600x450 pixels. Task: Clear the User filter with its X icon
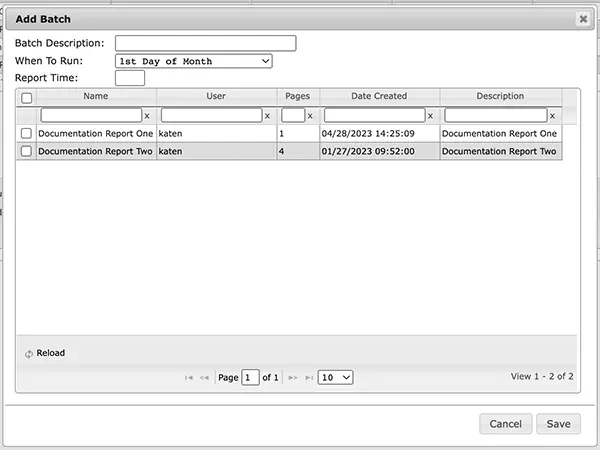tap(267, 116)
